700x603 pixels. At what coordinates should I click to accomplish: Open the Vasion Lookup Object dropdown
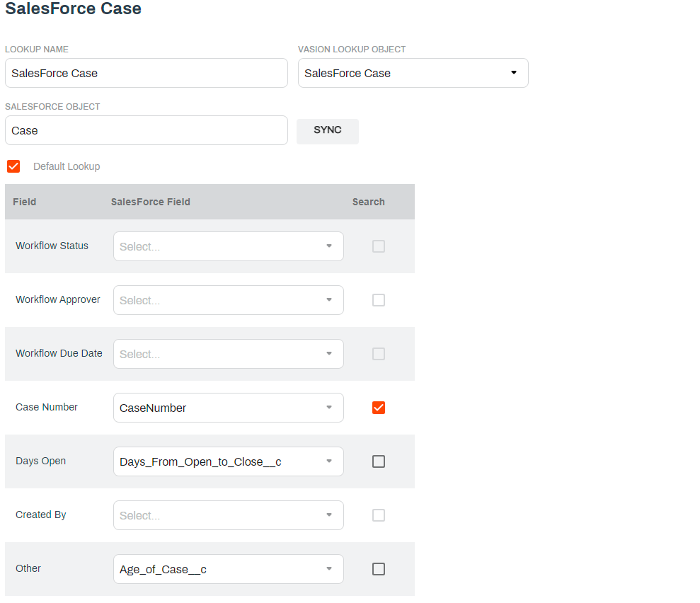pyautogui.click(x=413, y=73)
